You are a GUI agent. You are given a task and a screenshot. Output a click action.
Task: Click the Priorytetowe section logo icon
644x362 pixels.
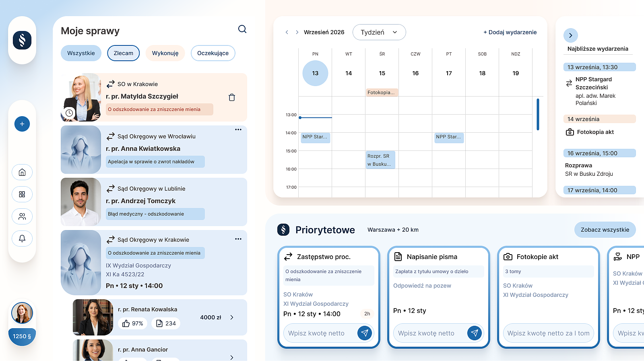click(x=283, y=230)
